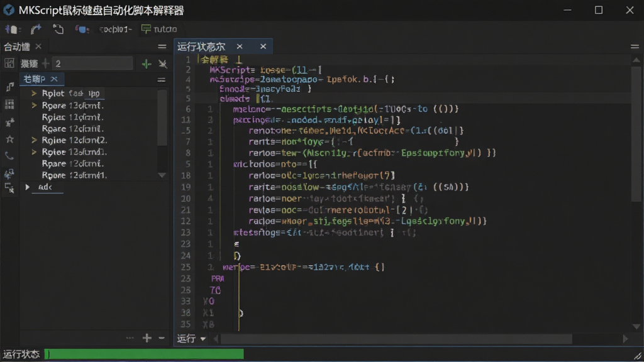This screenshot has width=644, height=362.
Task: Click the phone sidebar icon
Action: click(9, 156)
